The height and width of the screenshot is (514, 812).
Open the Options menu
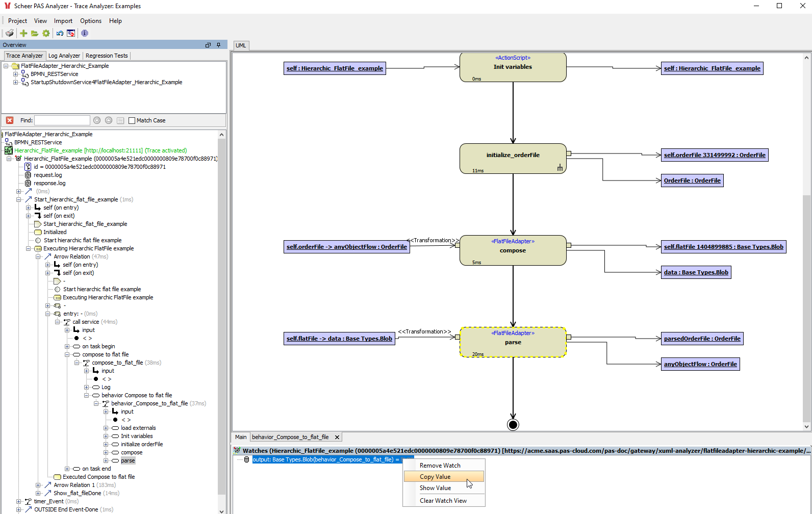(x=91, y=21)
